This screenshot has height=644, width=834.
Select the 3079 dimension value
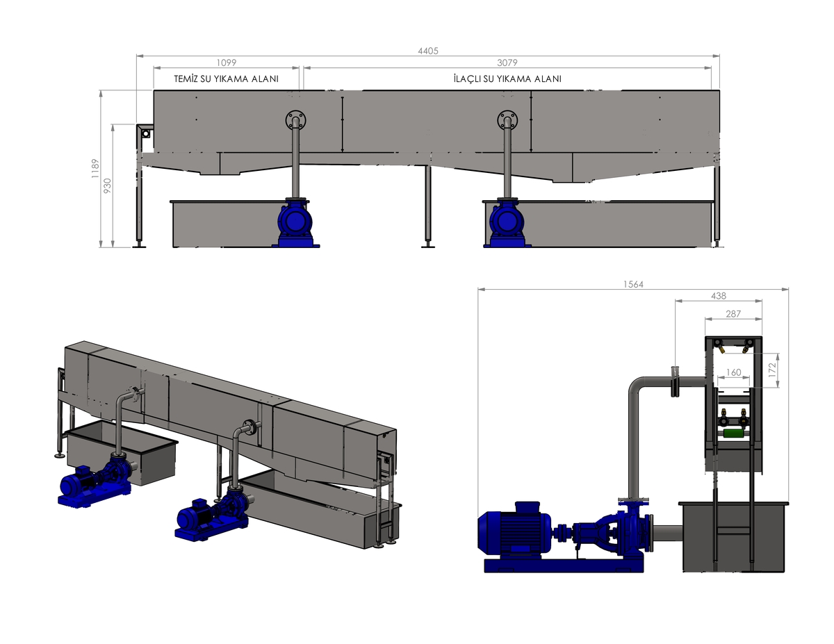coord(507,63)
